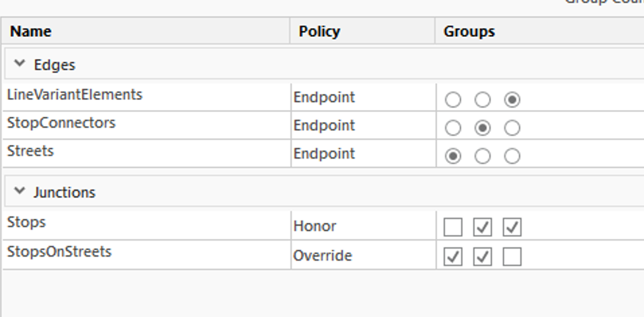
Task: Uncheck second group checkbox for Stops
Action: [483, 228]
